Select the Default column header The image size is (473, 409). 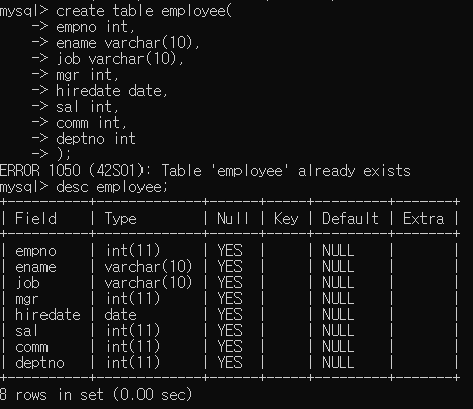pos(350,219)
